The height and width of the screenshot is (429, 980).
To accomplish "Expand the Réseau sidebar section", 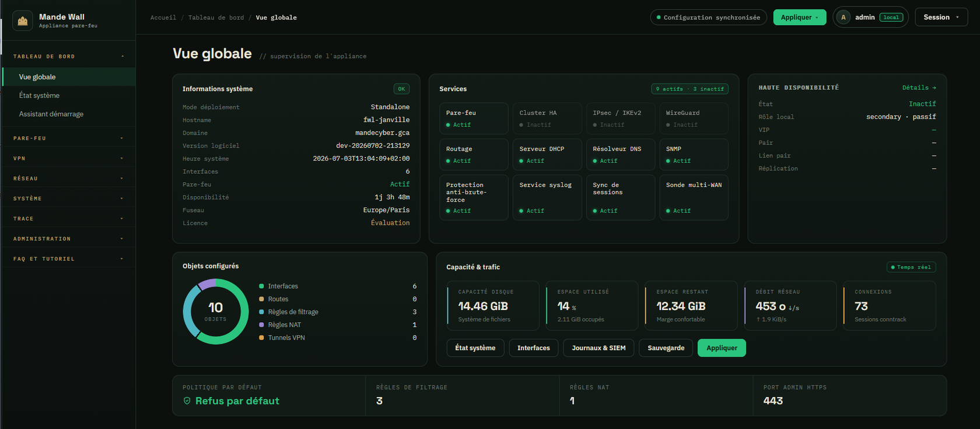I will tap(68, 179).
